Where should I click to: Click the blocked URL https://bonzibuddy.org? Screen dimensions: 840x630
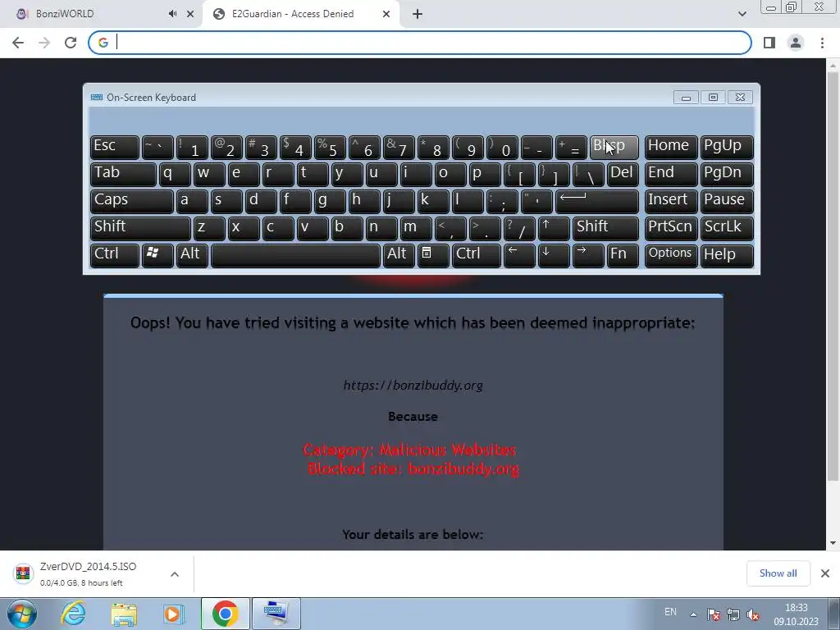(x=413, y=386)
